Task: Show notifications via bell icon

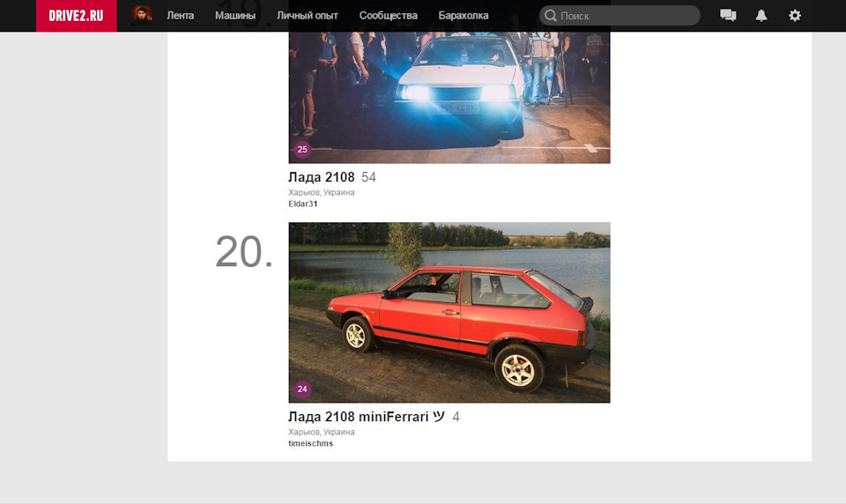Action: pos(761,16)
